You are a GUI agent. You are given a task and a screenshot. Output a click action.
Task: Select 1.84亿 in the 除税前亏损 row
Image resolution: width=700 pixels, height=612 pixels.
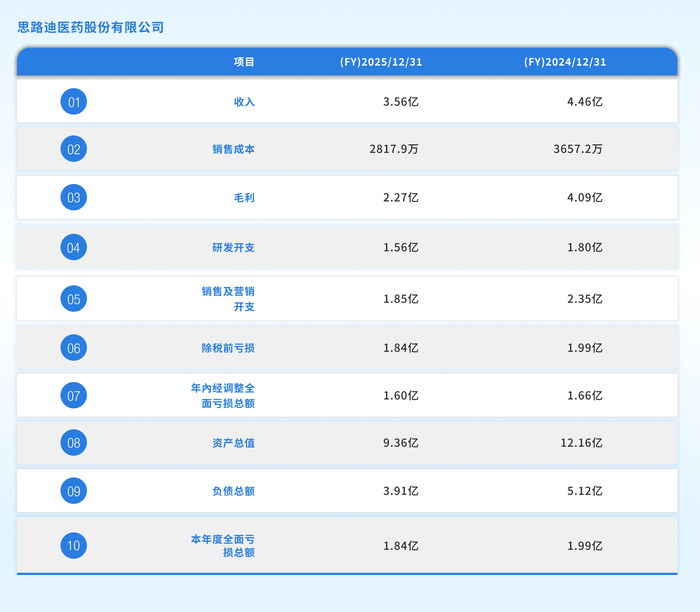pyautogui.click(x=401, y=348)
